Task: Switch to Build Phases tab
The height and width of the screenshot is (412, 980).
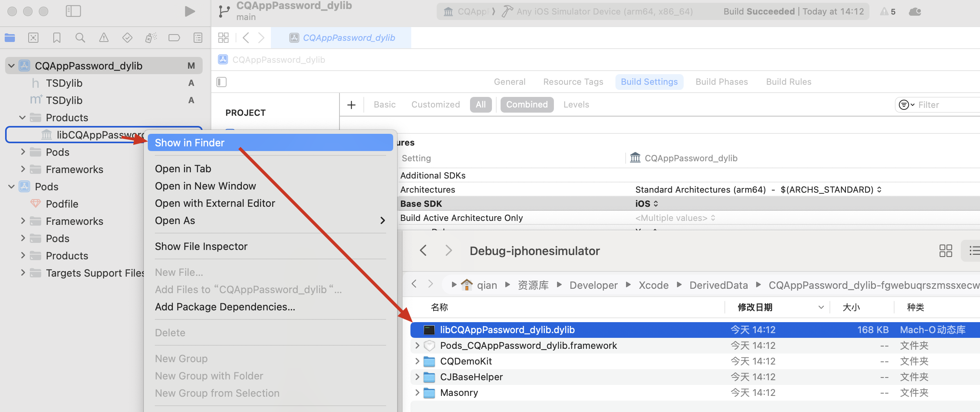Action: pyautogui.click(x=722, y=82)
